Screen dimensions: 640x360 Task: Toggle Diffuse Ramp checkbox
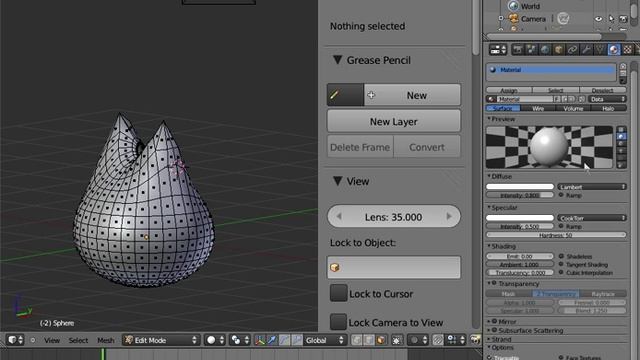pos(561,195)
